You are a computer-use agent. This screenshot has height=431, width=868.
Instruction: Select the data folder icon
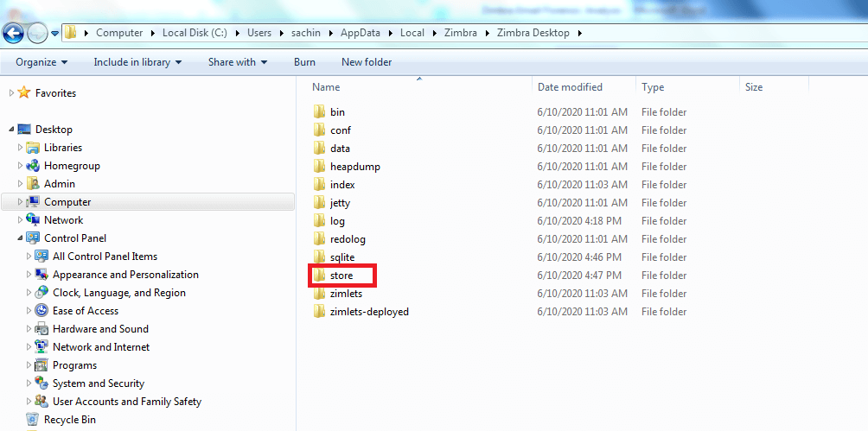pos(319,149)
